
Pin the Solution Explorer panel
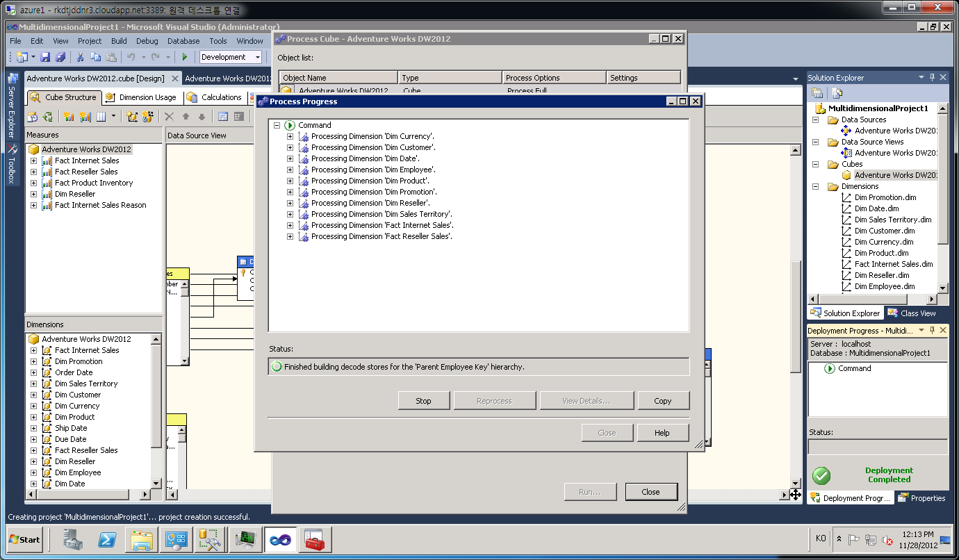click(932, 78)
